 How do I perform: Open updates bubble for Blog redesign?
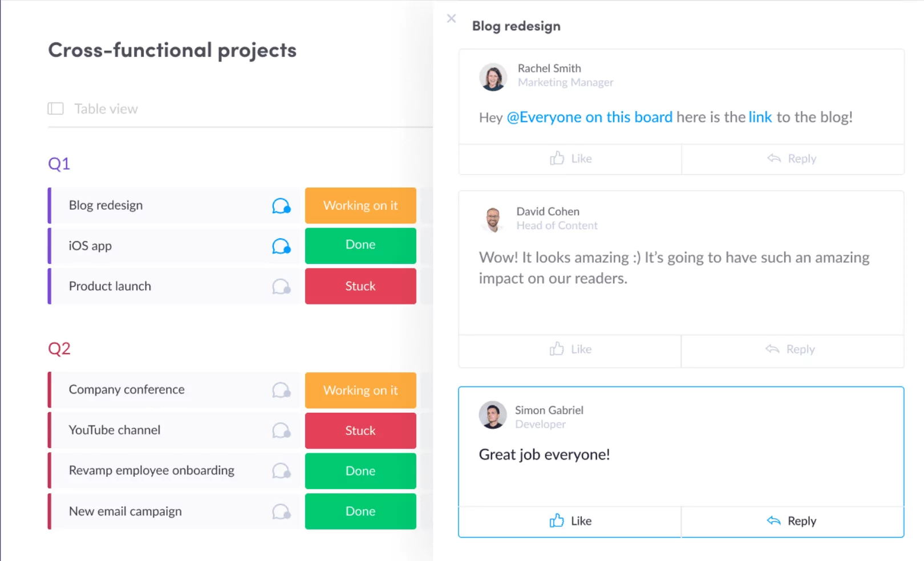pos(281,206)
